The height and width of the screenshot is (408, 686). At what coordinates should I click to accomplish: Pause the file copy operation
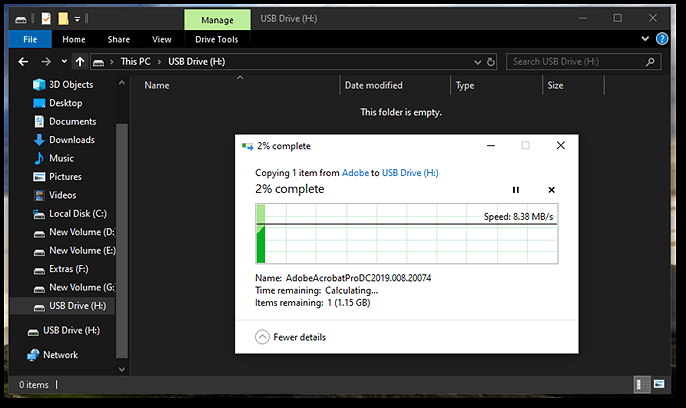point(516,190)
